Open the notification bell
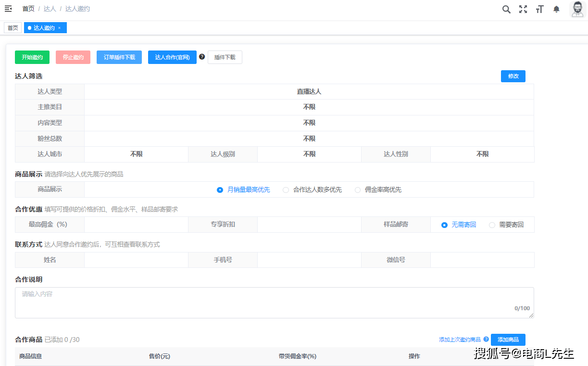The width and height of the screenshot is (588, 366). 556,9
